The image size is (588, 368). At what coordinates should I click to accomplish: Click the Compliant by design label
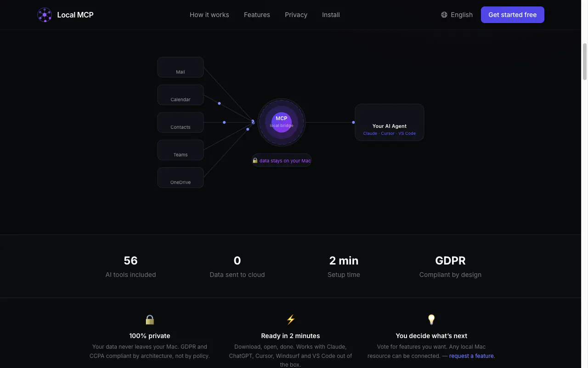(x=450, y=275)
